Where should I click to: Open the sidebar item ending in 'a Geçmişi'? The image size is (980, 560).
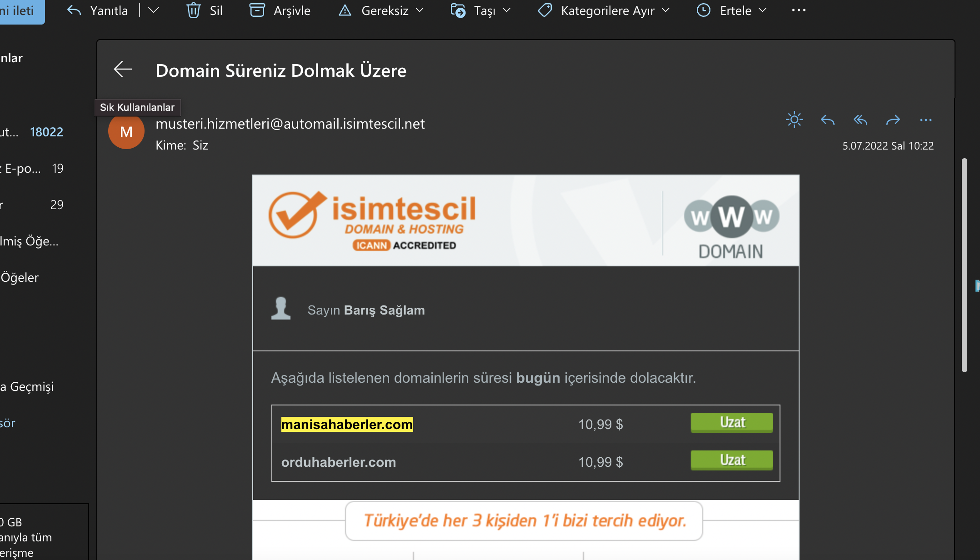tap(27, 386)
